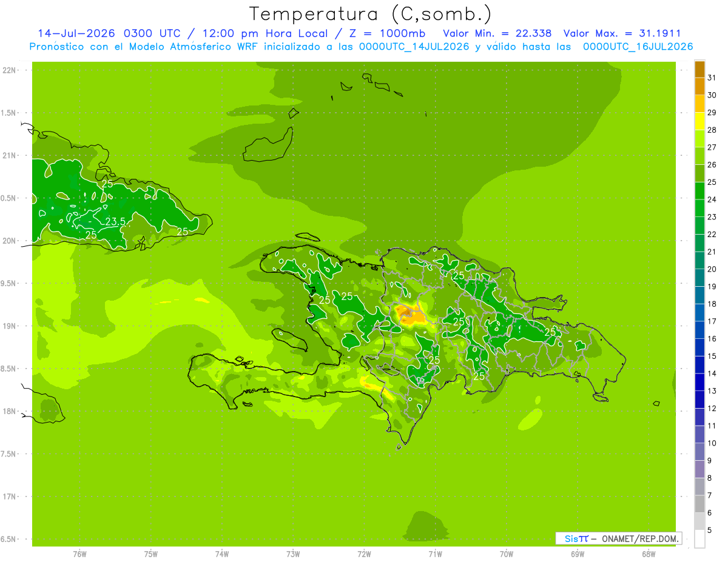Screen dimensions: 728x562
Task: Click legend value 20 on color bar
Action: tap(712, 269)
